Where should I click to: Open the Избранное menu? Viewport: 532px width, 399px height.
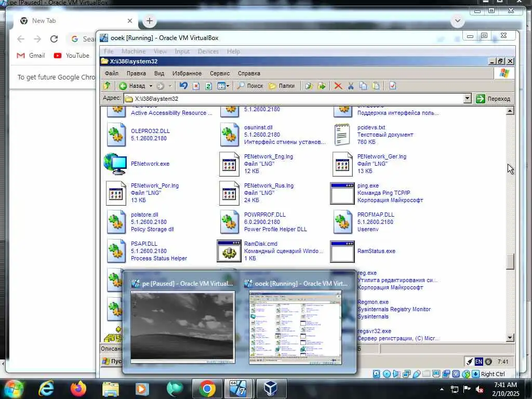click(187, 73)
